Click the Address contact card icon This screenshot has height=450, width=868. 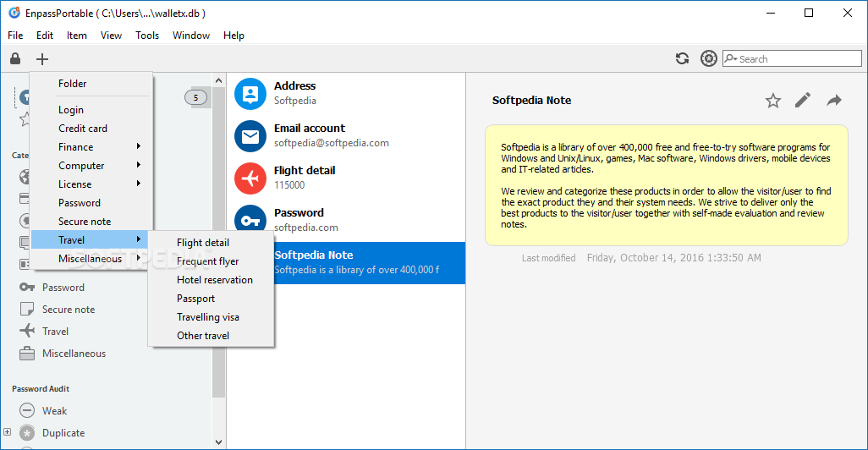250,94
